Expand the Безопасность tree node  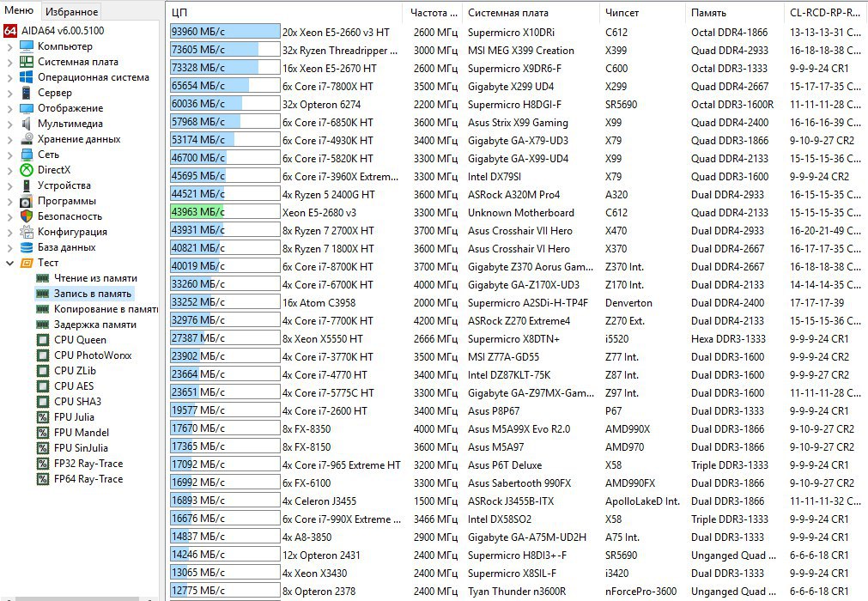tap(9, 217)
